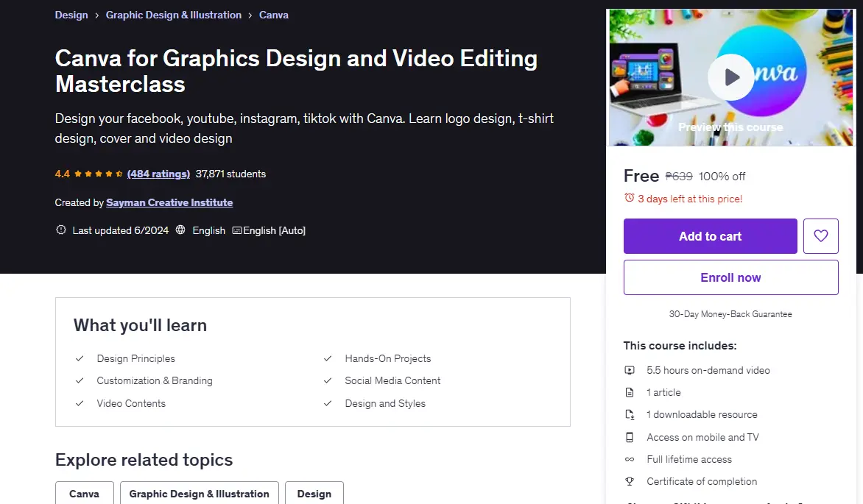863x504 pixels.
Task: Click the mobile access icon
Action: pyautogui.click(x=630, y=438)
